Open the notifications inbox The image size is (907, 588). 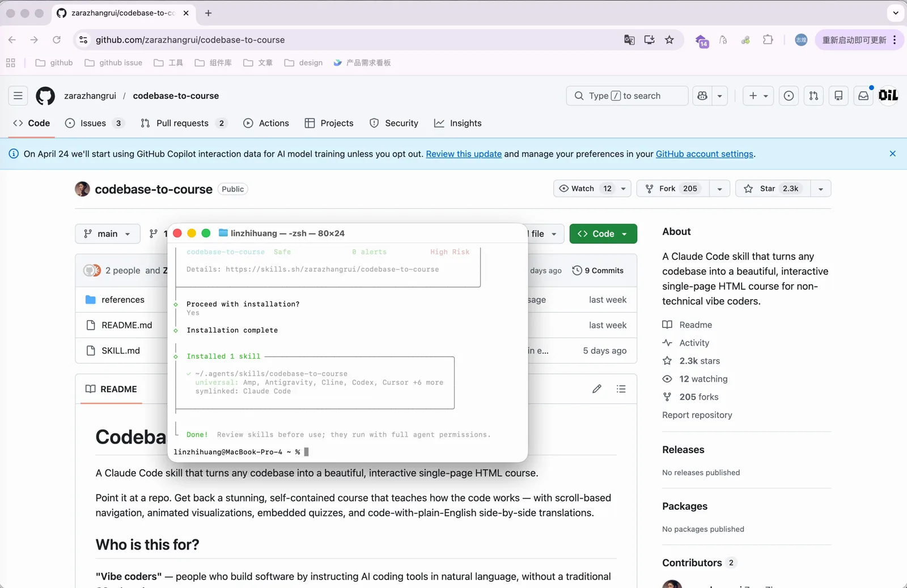[863, 96]
